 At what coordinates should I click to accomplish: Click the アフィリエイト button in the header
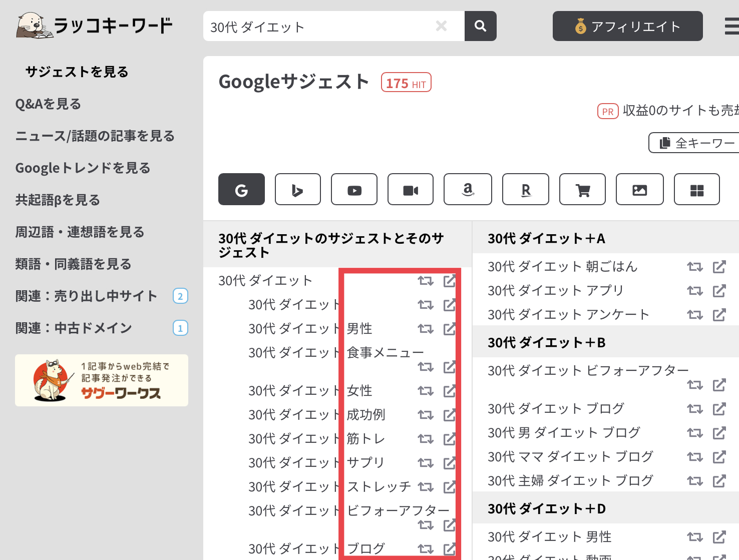[x=628, y=26]
